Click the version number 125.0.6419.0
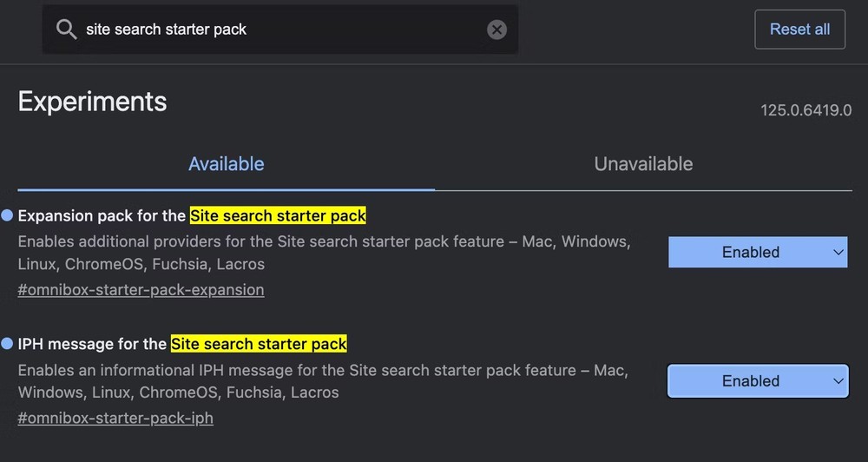The width and height of the screenshot is (868, 462). [806, 110]
